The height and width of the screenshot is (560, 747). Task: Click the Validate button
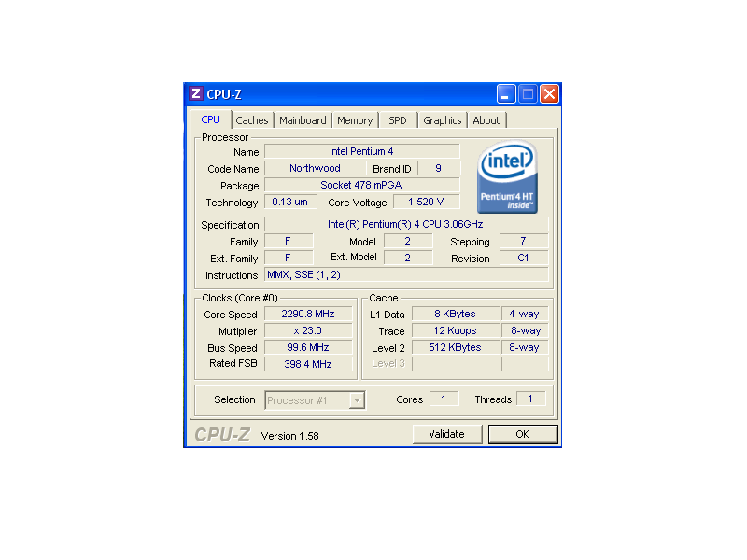[x=447, y=434]
